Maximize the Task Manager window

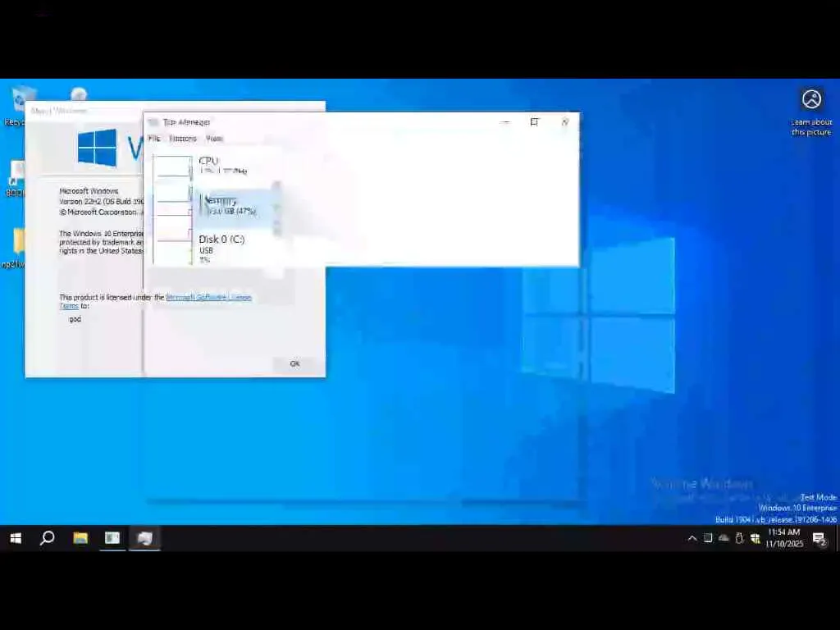pos(534,122)
